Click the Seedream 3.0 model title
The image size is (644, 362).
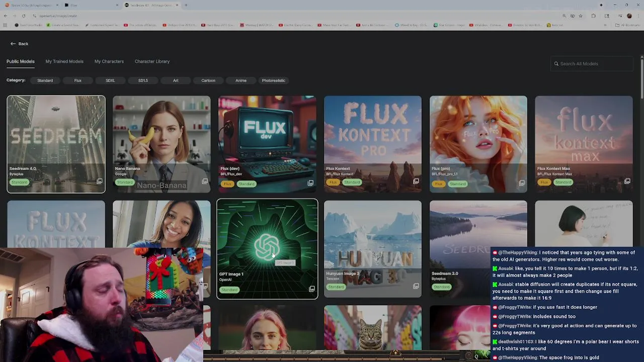pyautogui.click(x=445, y=274)
